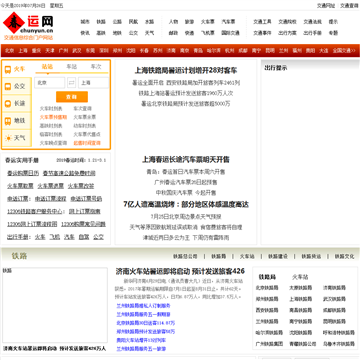Open 自驾 link in 出行手册 row
Viewport: 360px width, 360px height.
[84, 237]
